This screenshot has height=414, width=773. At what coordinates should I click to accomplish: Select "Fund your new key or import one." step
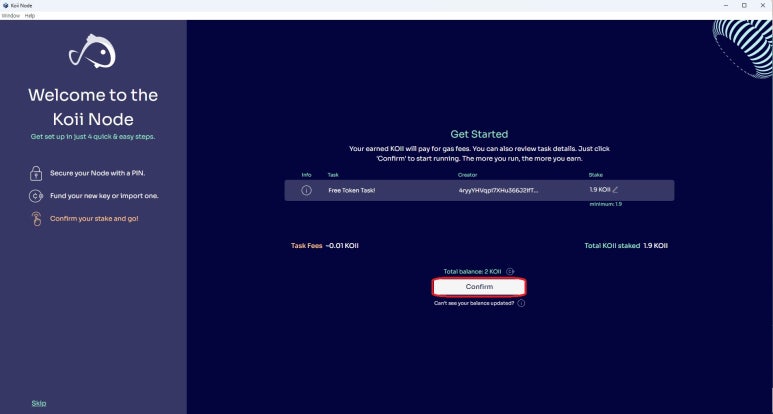tap(104, 196)
